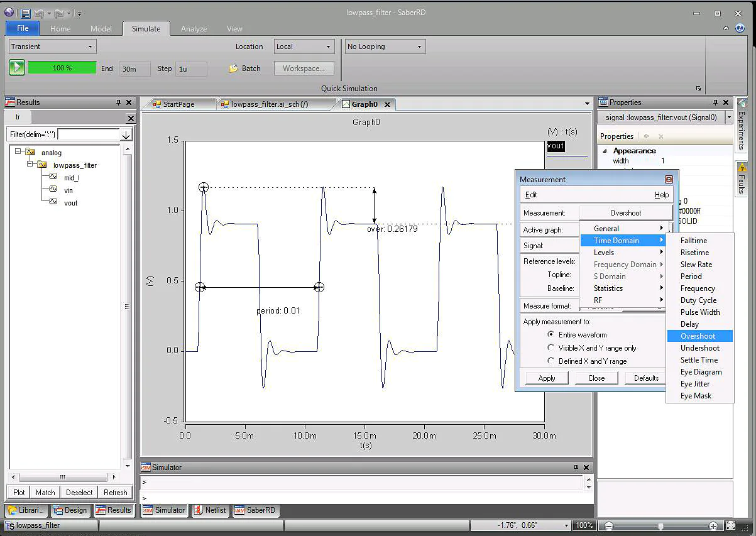
Task: Click the Refresh button in Results
Action: click(x=116, y=493)
